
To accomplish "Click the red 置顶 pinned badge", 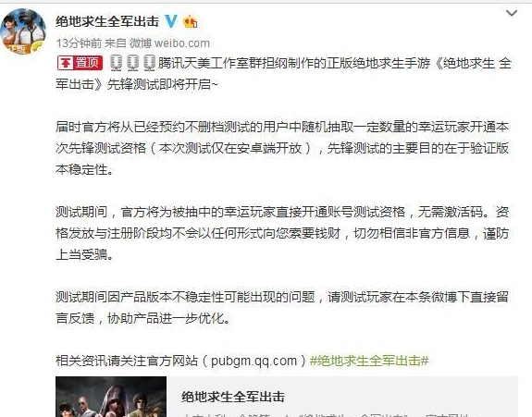I will pos(80,63).
